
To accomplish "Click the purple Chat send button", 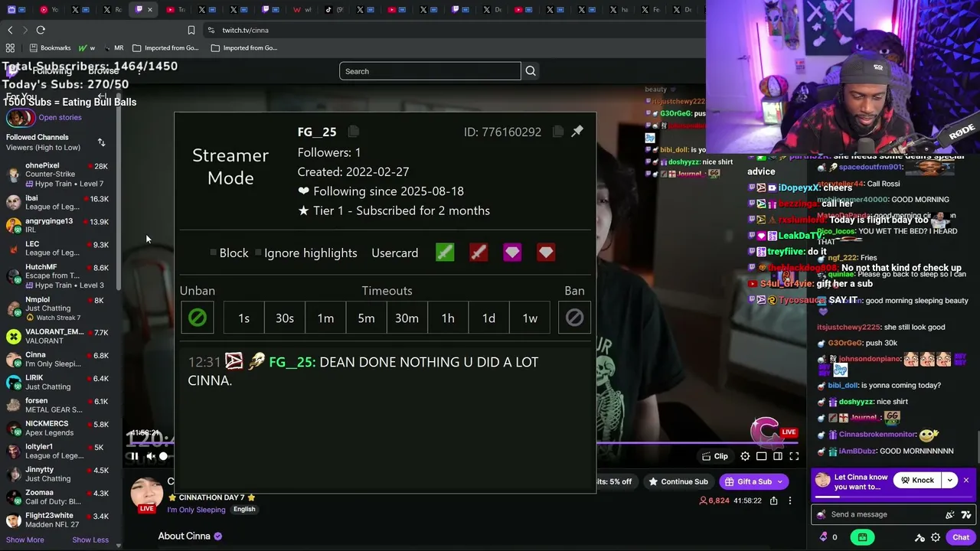I will click(961, 537).
